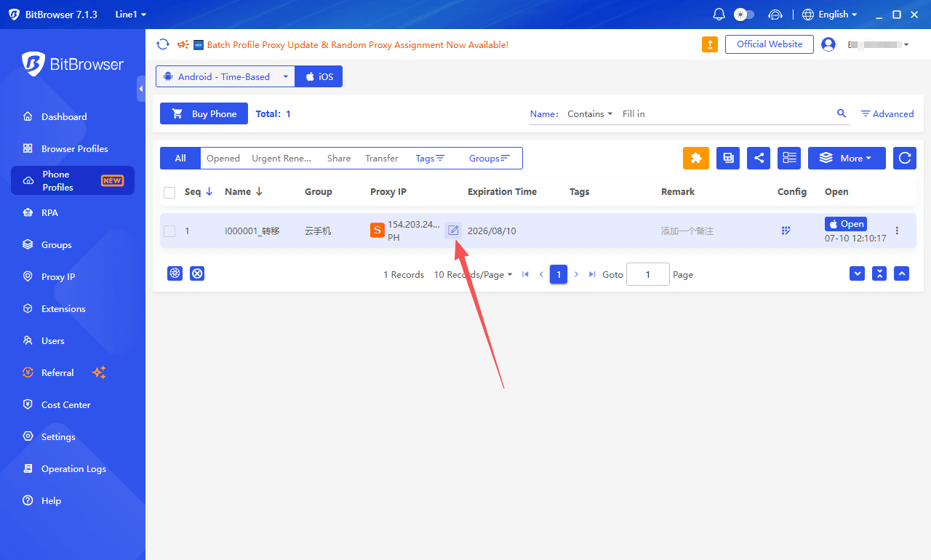Open three-dot menu for the profile row

click(897, 231)
